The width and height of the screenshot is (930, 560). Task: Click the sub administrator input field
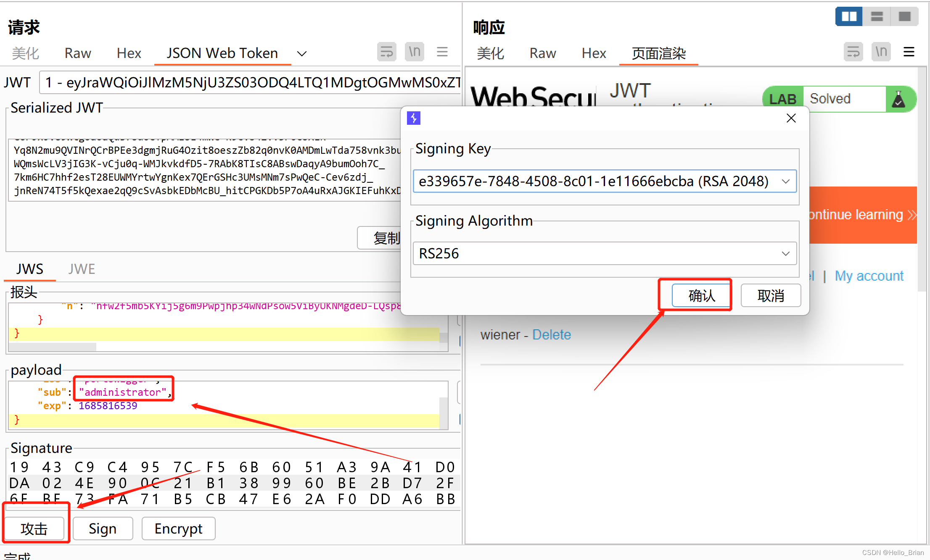click(124, 392)
